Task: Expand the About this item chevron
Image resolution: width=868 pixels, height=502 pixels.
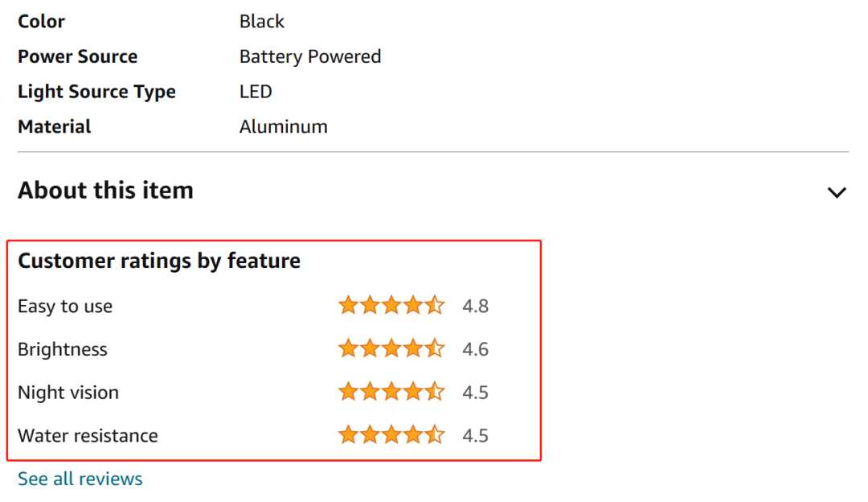Action: coord(837,192)
